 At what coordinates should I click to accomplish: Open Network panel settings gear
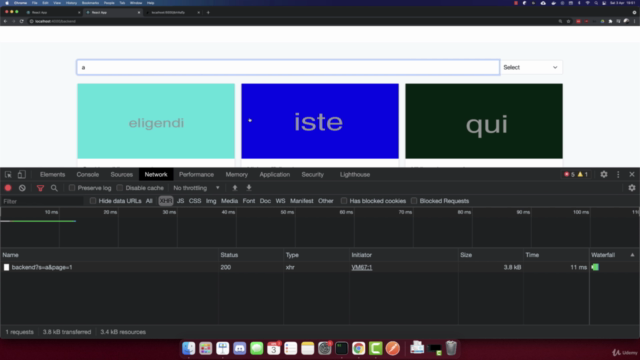(632, 188)
